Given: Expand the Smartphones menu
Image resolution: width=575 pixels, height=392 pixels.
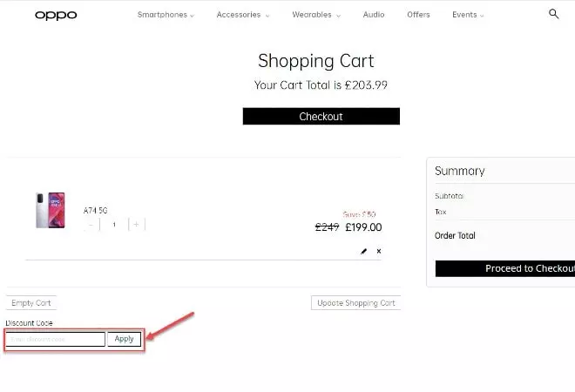Looking at the screenshot, I should (166, 15).
